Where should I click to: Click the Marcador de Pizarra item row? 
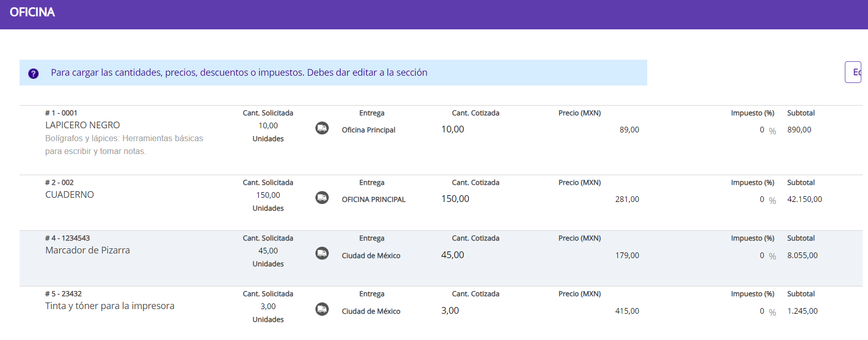[x=87, y=250]
